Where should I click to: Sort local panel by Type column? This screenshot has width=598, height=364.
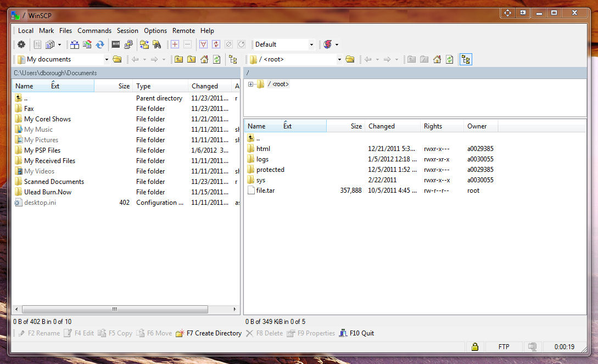(160, 86)
